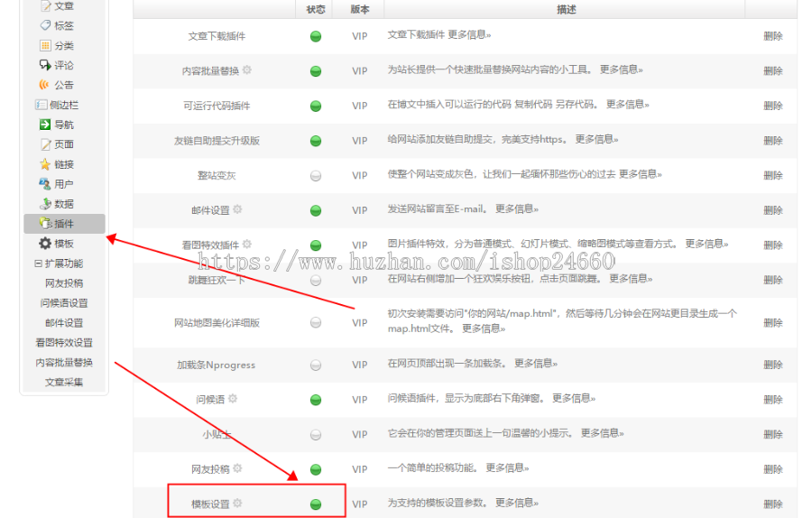Delete the 小贴士 plugin
The height and width of the screenshot is (518, 812).
point(772,435)
